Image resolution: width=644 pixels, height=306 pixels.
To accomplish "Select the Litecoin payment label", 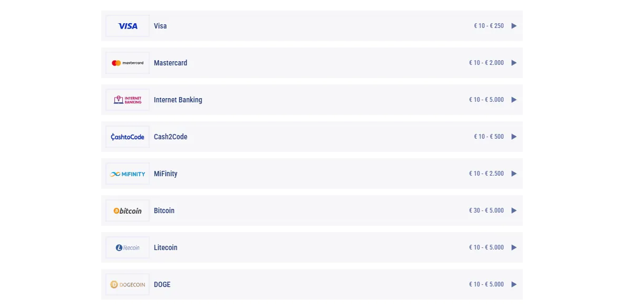I will click(165, 247).
